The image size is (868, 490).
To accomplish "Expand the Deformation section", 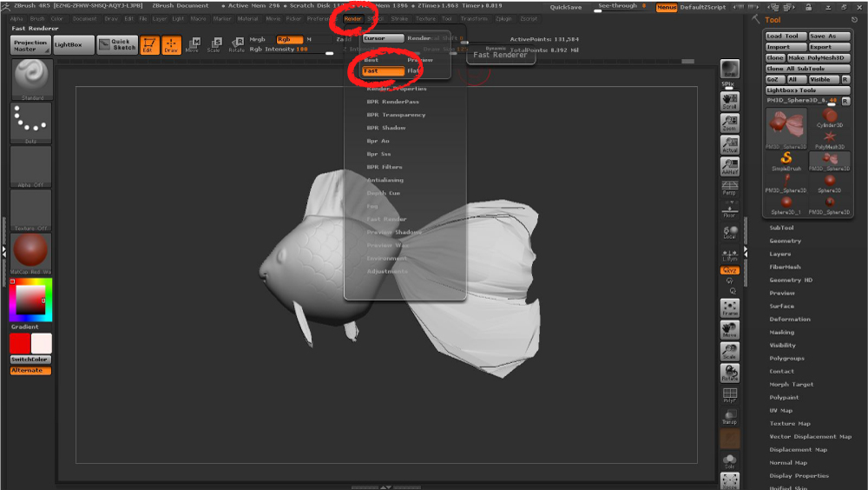I will point(790,319).
